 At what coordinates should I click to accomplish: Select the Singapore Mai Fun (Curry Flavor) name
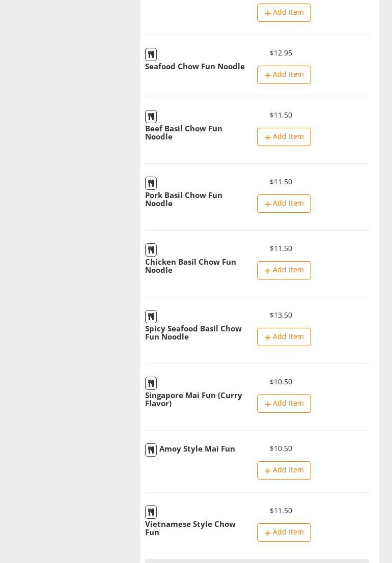[193, 400]
